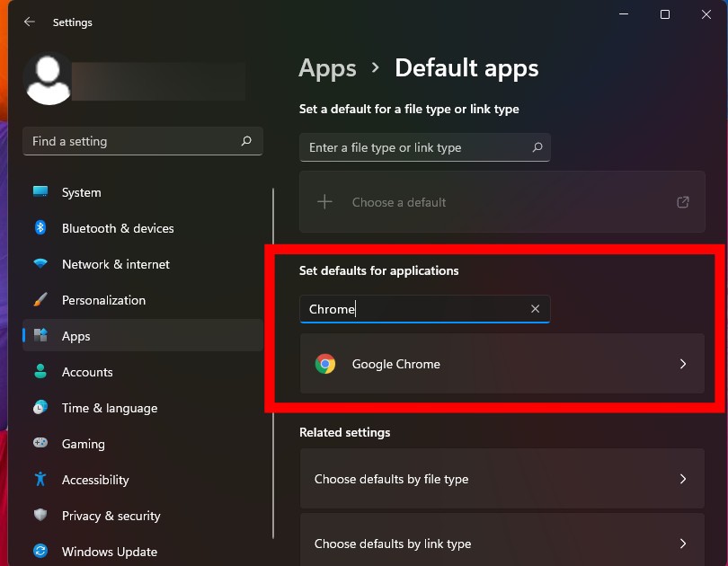This screenshot has width=728, height=566.
Task: Click the Apps sidebar icon
Action: [40, 335]
